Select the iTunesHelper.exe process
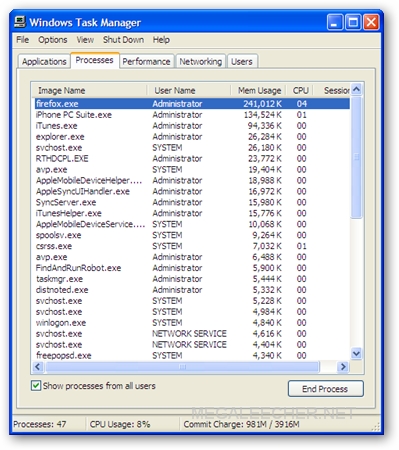 tap(192, 213)
